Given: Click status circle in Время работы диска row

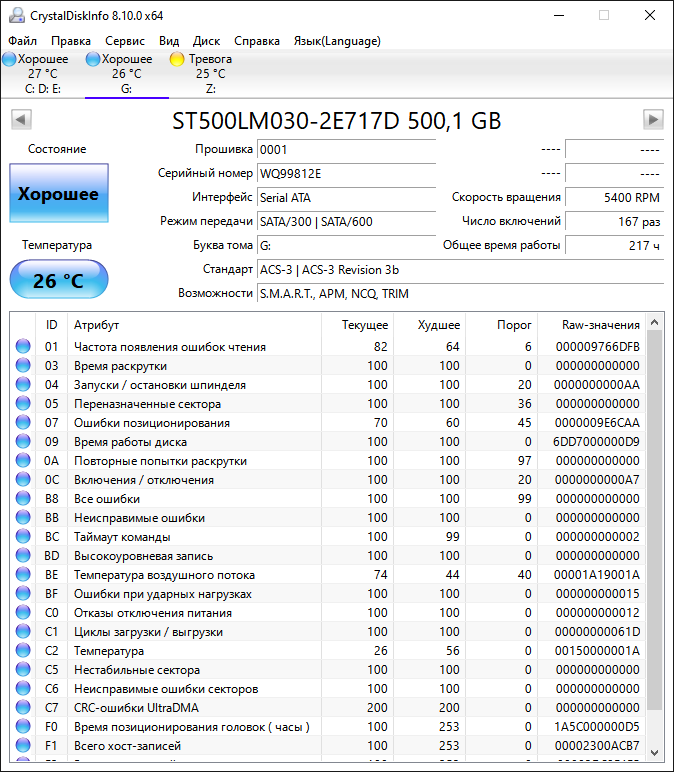Looking at the screenshot, I should point(23,442).
